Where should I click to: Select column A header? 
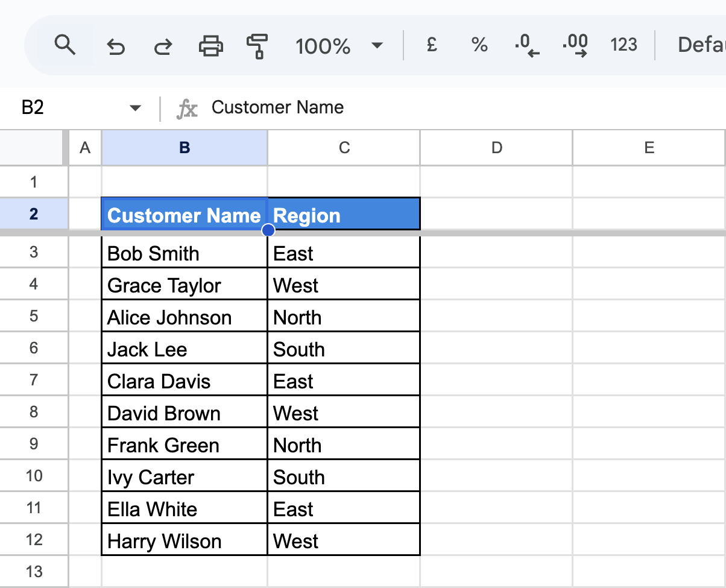point(85,148)
